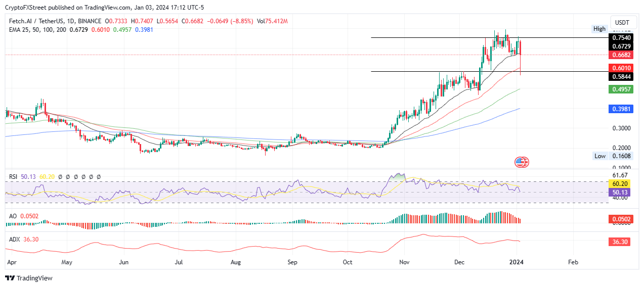This screenshot has width=644, height=287.
Task: Click the 0.5844 horizontal line price label
Action: point(621,76)
